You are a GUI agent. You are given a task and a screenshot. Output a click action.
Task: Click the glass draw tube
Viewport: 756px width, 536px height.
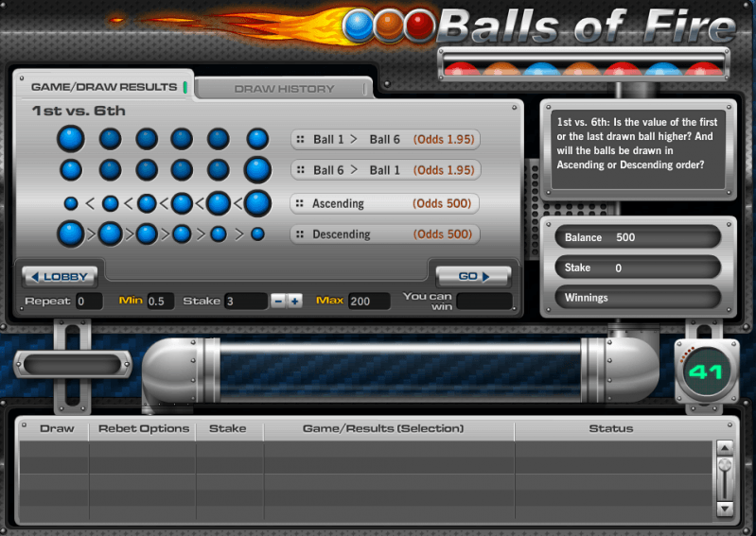coord(400,371)
